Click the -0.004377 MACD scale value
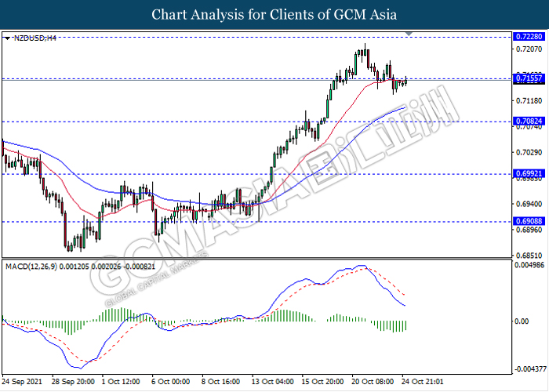This screenshot has width=549, height=392. click(529, 369)
